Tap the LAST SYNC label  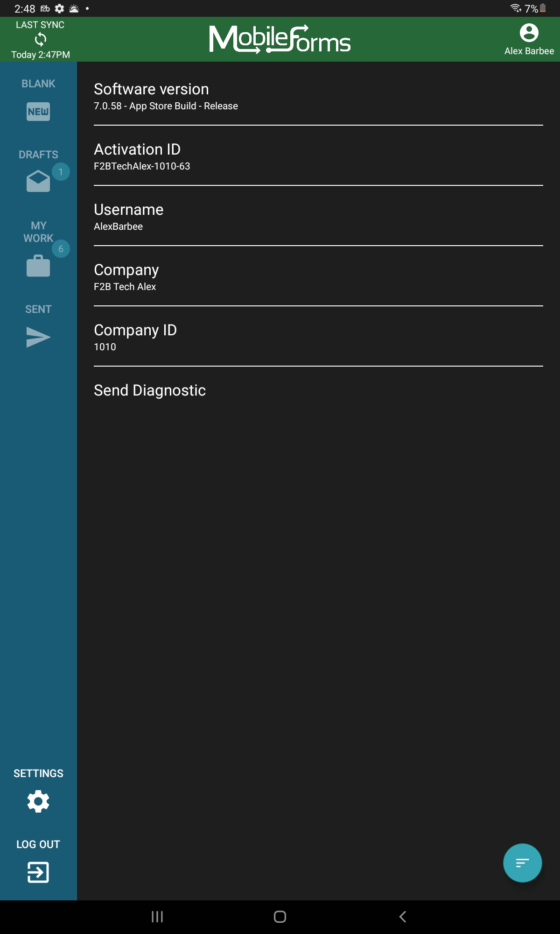tap(40, 25)
